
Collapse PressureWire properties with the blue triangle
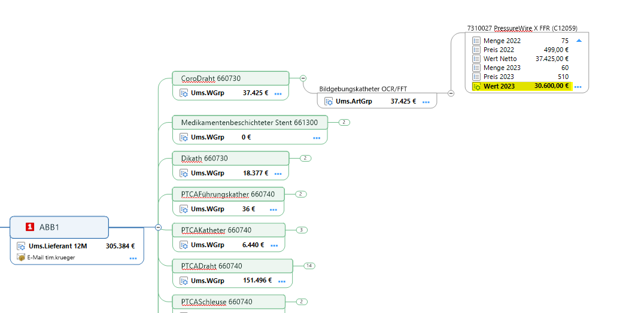[x=579, y=41]
